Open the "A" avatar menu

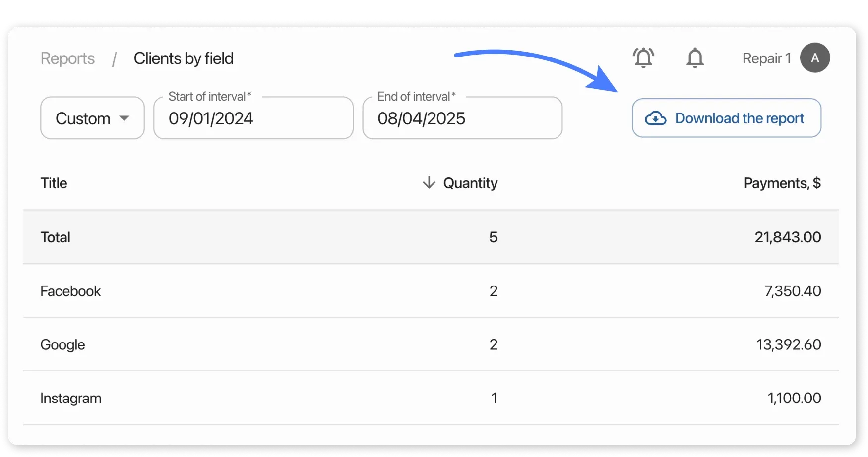tap(814, 57)
